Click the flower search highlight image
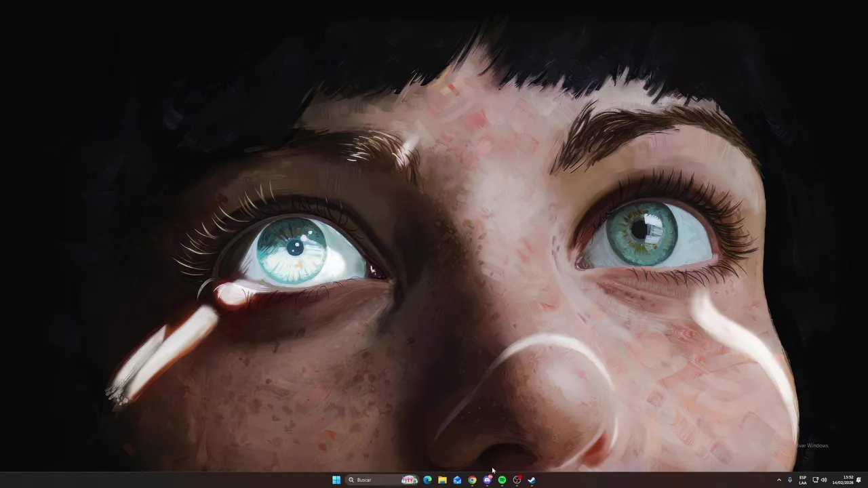The height and width of the screenshot is (488, 868). (410, 480)
